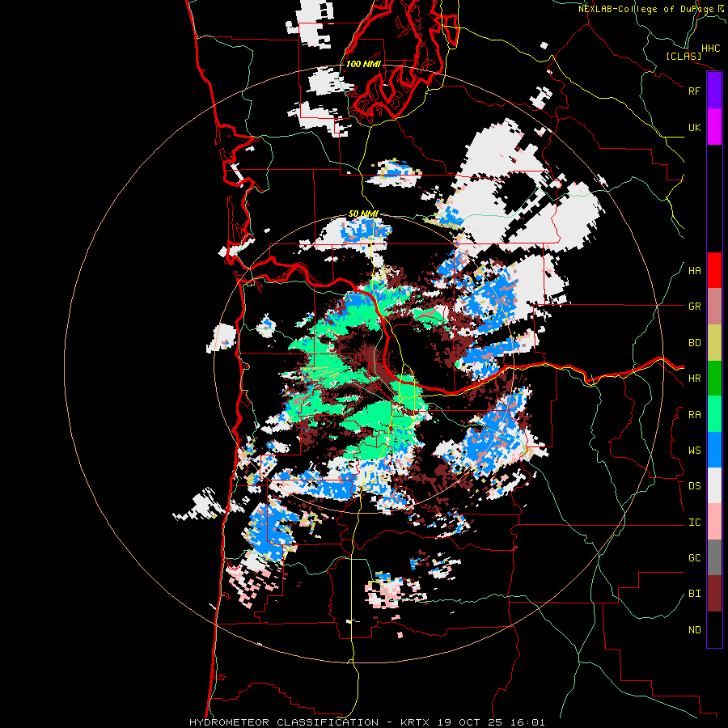Select the BD yellow legend swatch

point(714,343)
